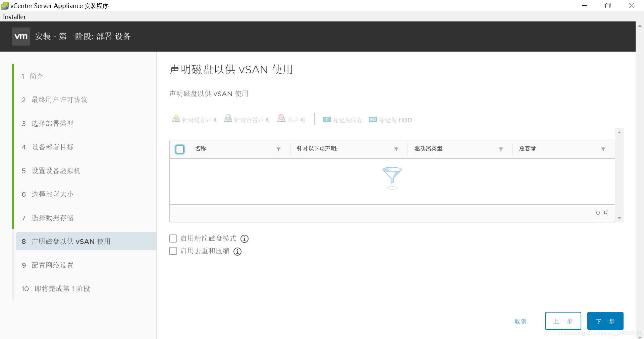Click the do not claim icon (不声明)
This screenshot has width=644, height=339.
point(281,119)
